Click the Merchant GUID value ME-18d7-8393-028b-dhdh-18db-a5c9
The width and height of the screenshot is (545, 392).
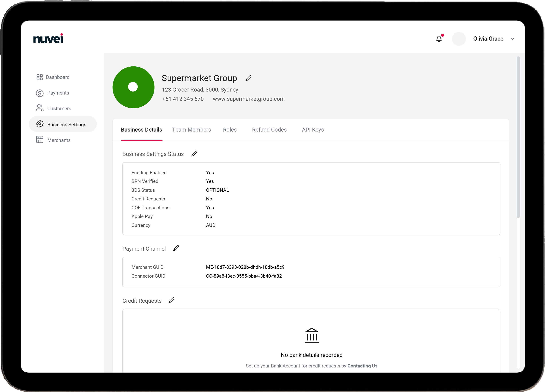click(245, 267)
